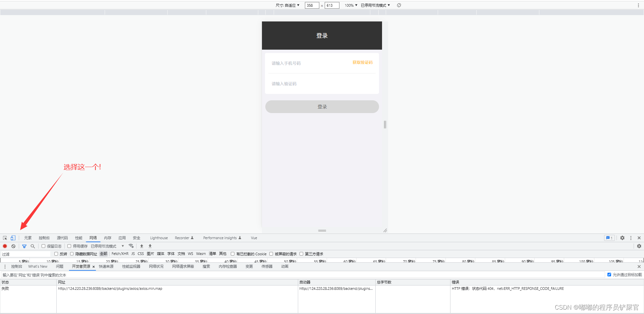Focus the 请输入手机号码 input
The height and width of the screenshot is (314, 644).
[309, 63]
